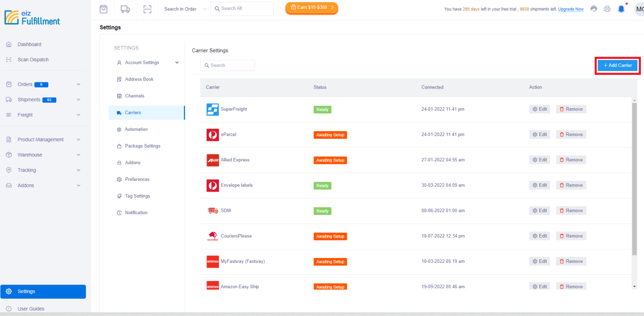
Task: Click inside the carrier search field
Action: [228, 65]
